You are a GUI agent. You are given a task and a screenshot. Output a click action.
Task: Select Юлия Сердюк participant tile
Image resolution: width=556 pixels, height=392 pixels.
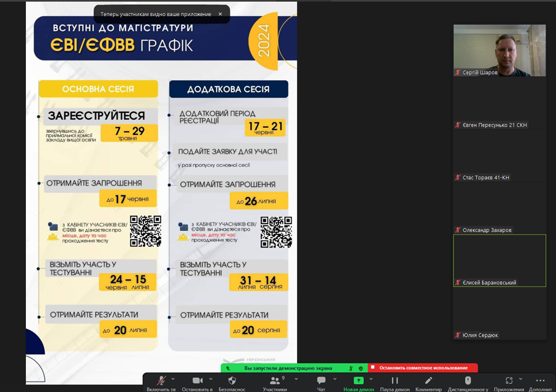point(499,314)
